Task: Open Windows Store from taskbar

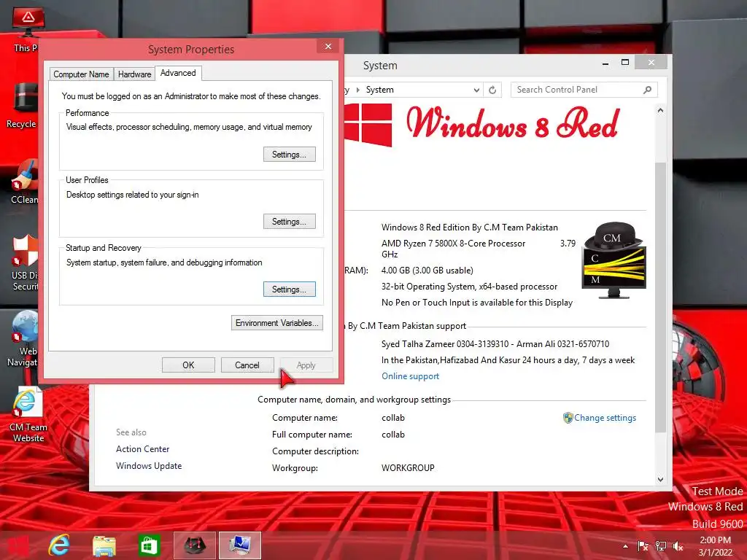Action: click(149, 545)
